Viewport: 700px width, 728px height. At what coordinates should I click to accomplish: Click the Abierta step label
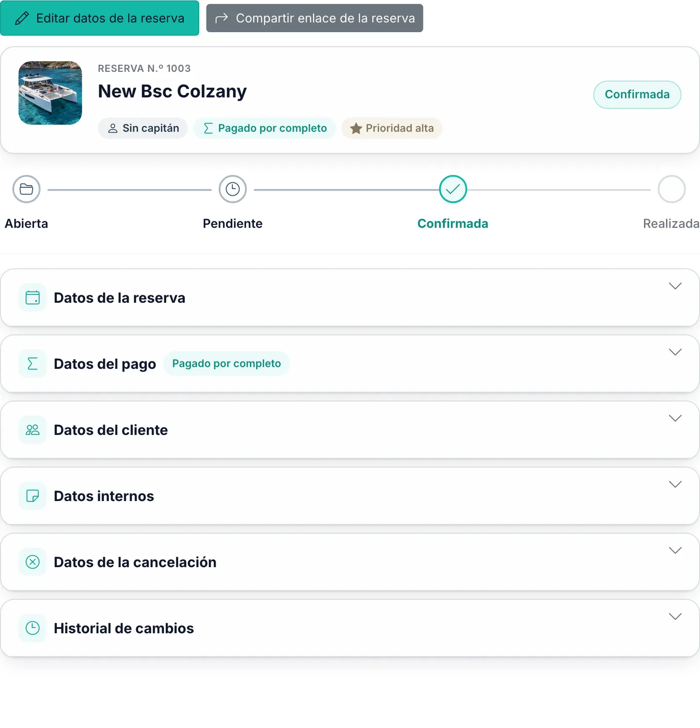coord(26,224)
